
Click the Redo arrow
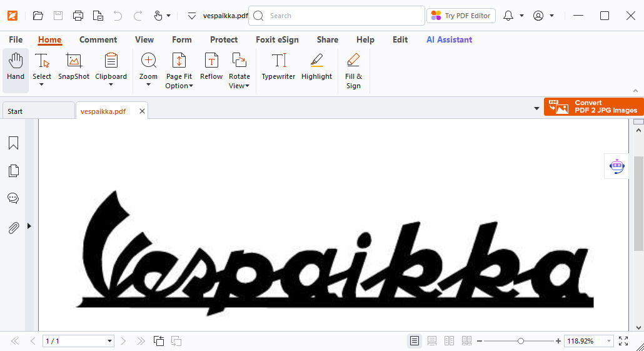tap(138, 16)
